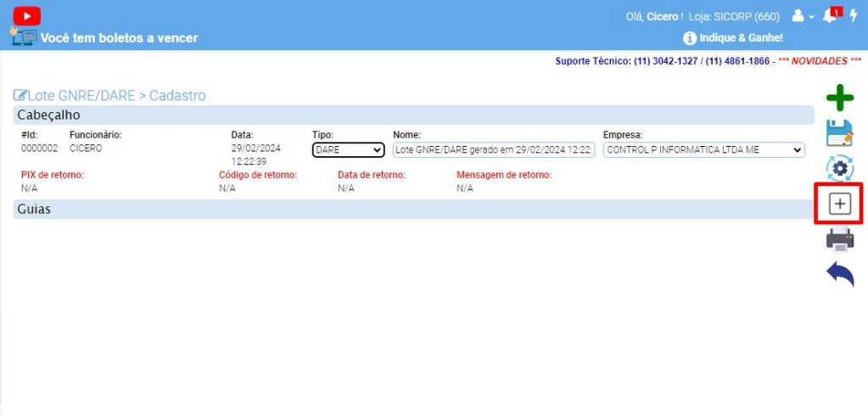Open the '*** NOVIDADES ***' link
Screen dimensions: 868x416
[820, 61]
